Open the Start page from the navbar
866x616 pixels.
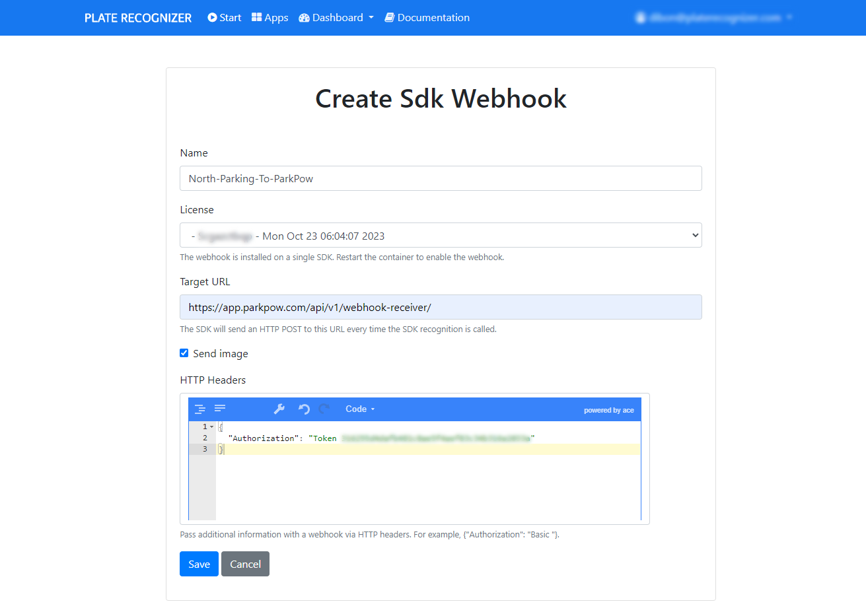(225, 18)
